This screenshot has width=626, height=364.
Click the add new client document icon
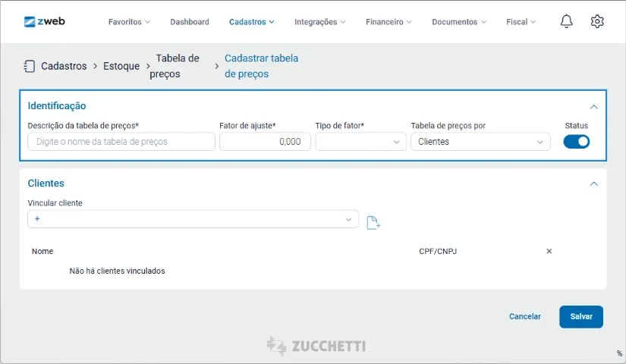click(x=373, y=222)
